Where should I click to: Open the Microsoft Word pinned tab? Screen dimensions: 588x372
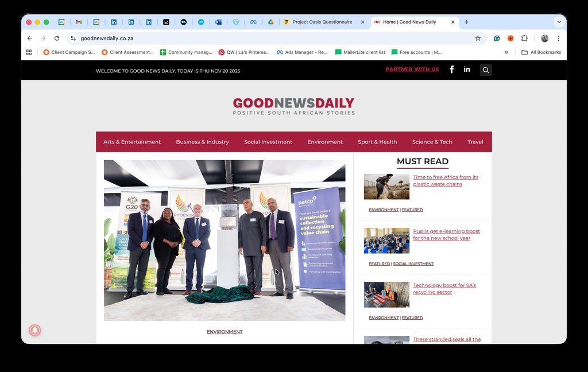pyautogui.click(x=218, y=22)
